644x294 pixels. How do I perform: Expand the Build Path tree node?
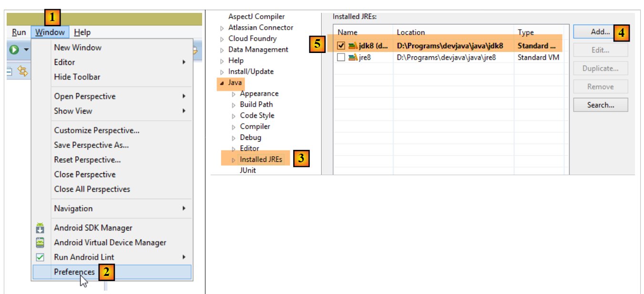coord(234,105)
